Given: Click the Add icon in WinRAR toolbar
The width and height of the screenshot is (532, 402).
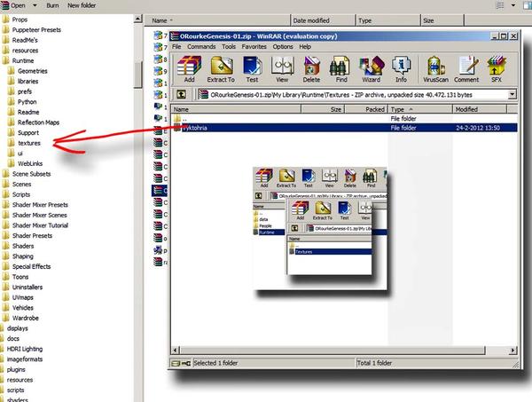Looking at the screenshot, I should pos(189,69).
